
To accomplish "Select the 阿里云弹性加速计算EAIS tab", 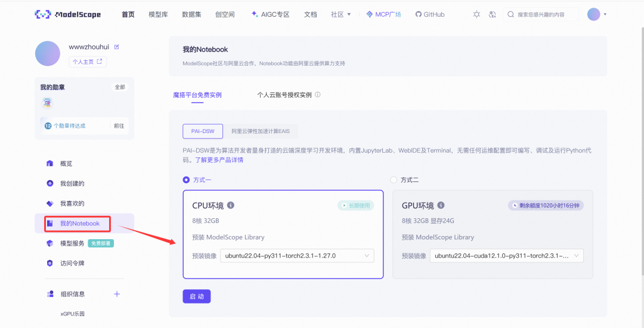I will 261,131.
